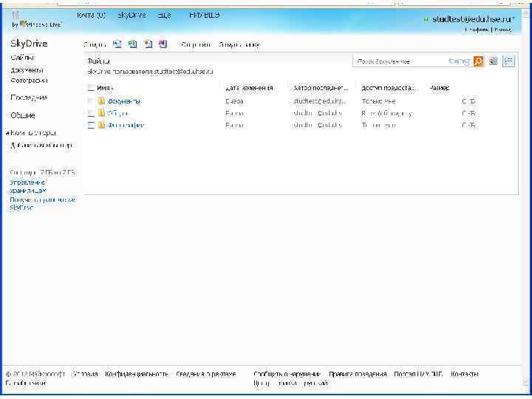Screen dimensions: 532x399
Task: Click the SkyDrive heading in the sidebar
Action: (x=29, y=44)
